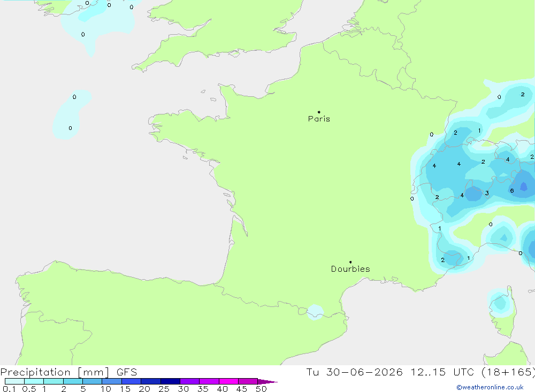The width and height of the screenshot is (535, 392).
Task: Open the weatheronline.co.uk copyright link
Action: 490,387
